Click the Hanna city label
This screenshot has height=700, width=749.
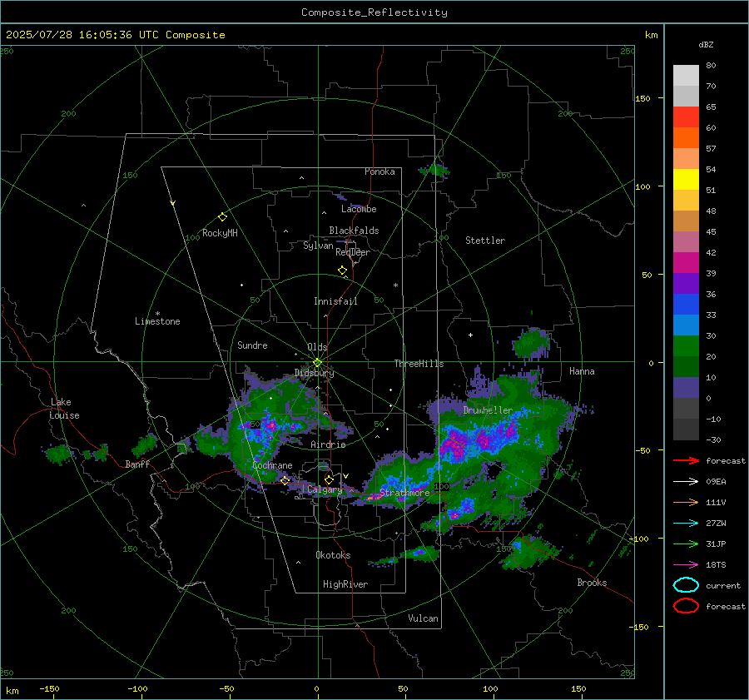click(x=582, y=371)
